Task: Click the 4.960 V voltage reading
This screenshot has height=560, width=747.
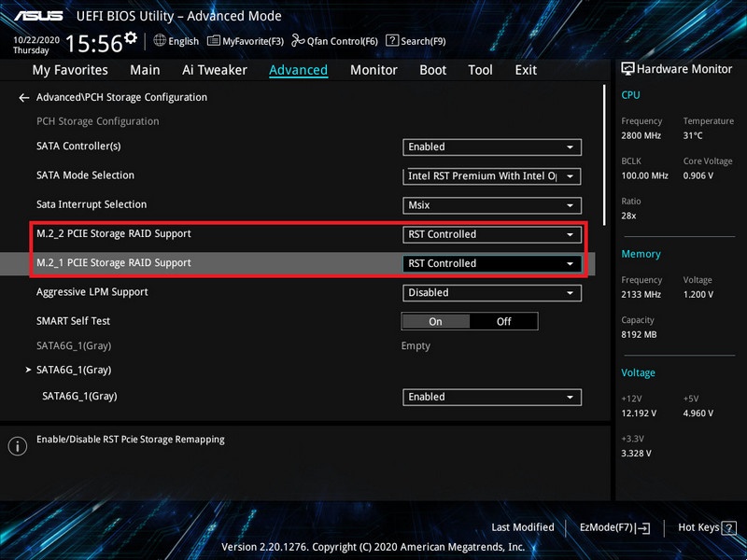Action: (698, 413)
